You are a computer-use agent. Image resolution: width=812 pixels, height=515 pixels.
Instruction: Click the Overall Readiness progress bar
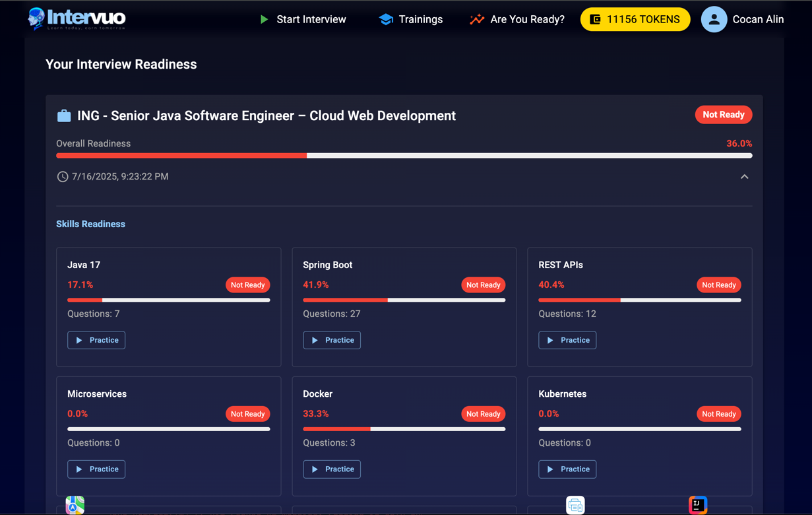[404, 156]
